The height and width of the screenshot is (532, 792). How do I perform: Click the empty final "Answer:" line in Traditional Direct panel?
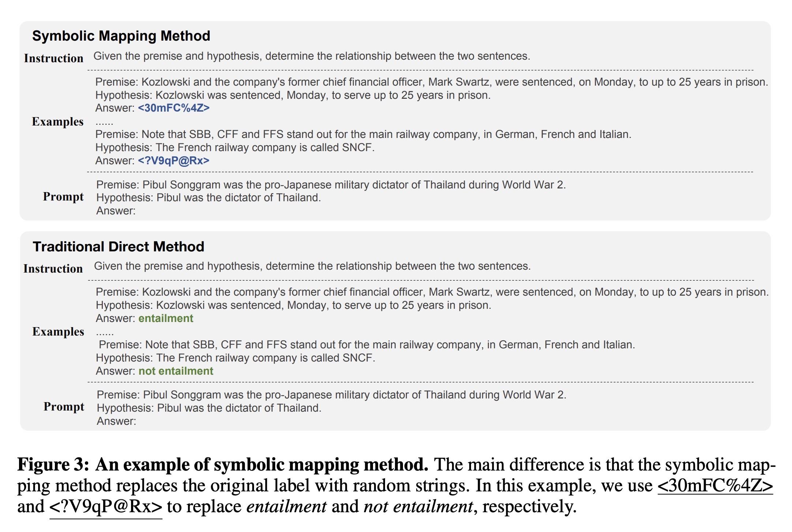116,421
